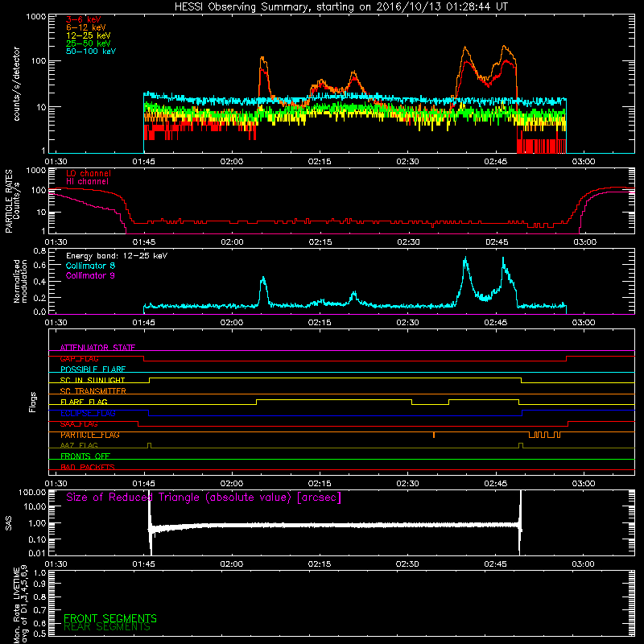Viewport: 644px width, 644px height.
Task: Click the HESSI Observing Summary title
Action: tap(341, 7)
